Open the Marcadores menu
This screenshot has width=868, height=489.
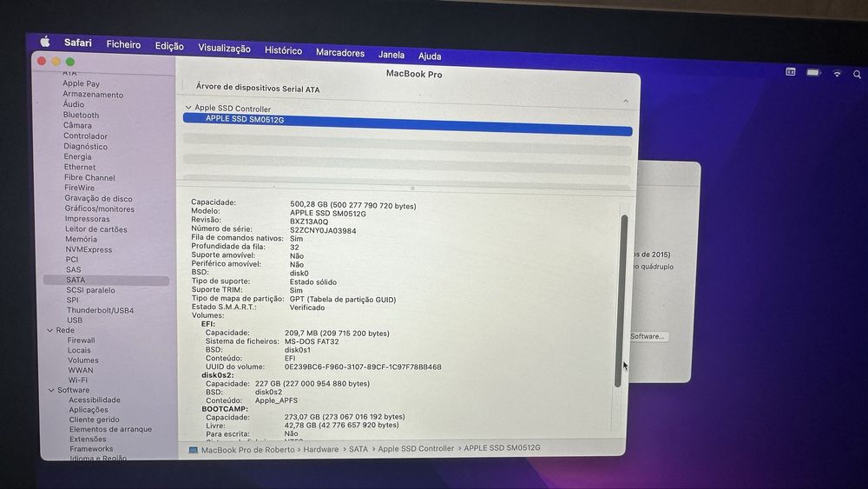[x=340, y=53]
